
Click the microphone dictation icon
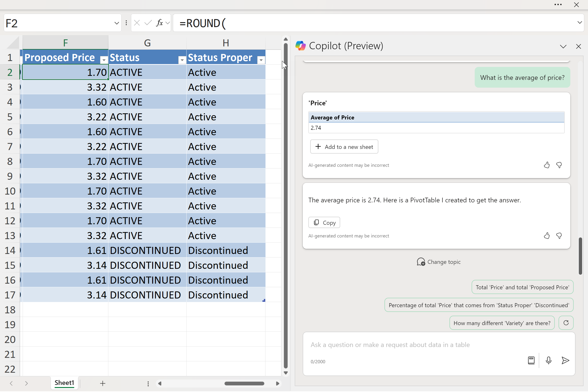point(548,360)
